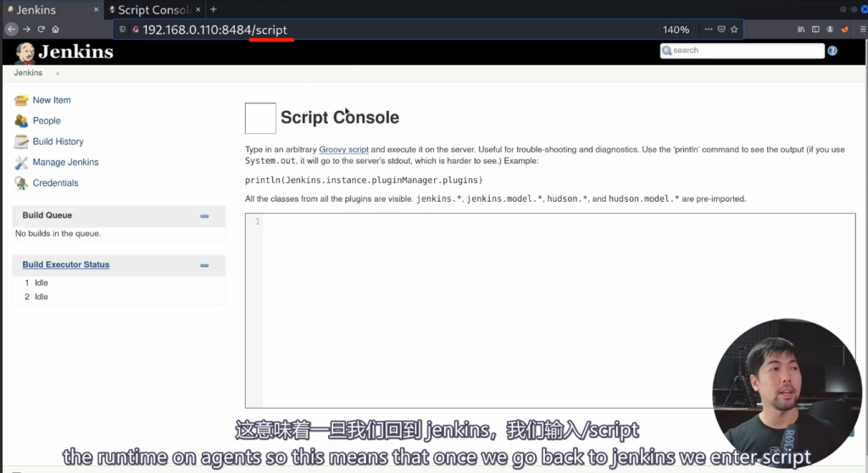Screen dimensions: 868x473
Task: Click the Jenkins search box
Action: click(742, 50)
